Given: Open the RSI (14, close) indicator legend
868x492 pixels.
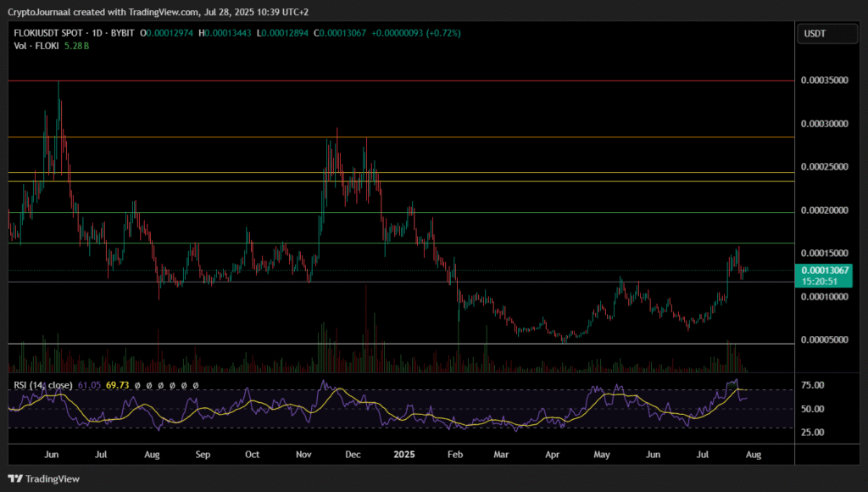Looking at the screenshot, I should click(x=43, y=385).
